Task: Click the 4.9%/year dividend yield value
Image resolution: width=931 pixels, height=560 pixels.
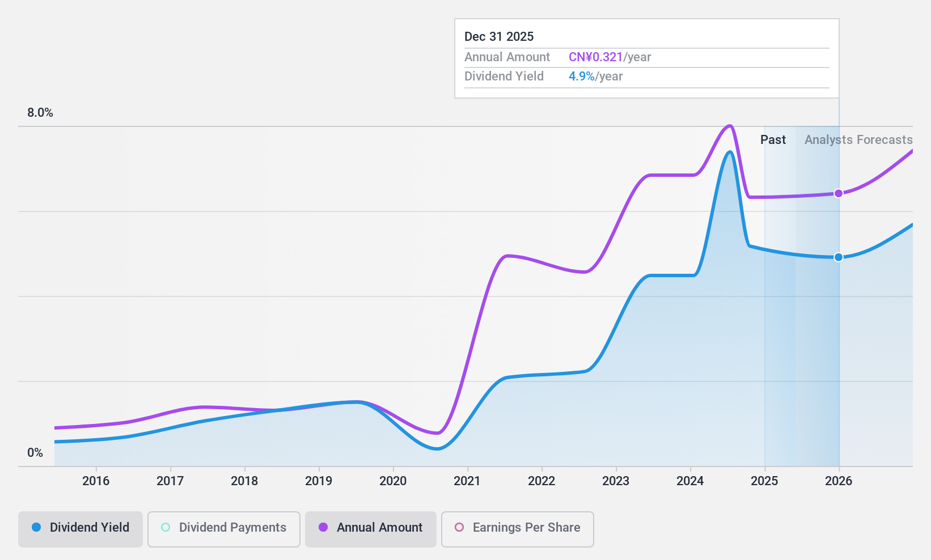Action: click(x=595, y=77)
